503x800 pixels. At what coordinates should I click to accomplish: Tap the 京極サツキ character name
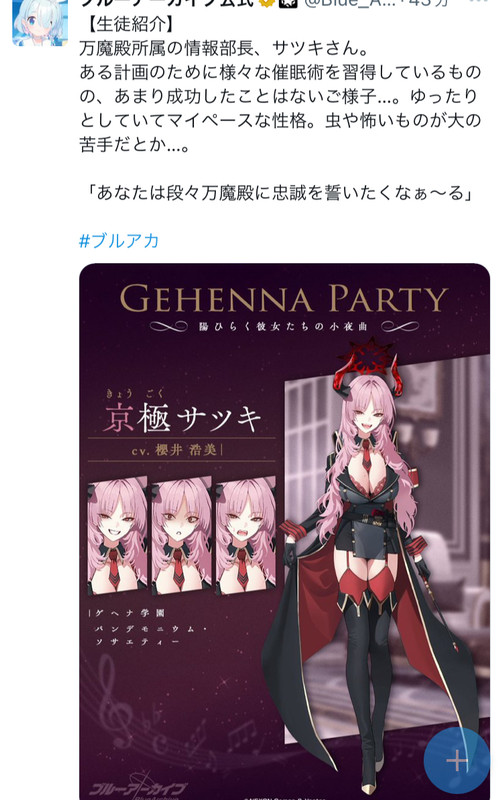182,418
